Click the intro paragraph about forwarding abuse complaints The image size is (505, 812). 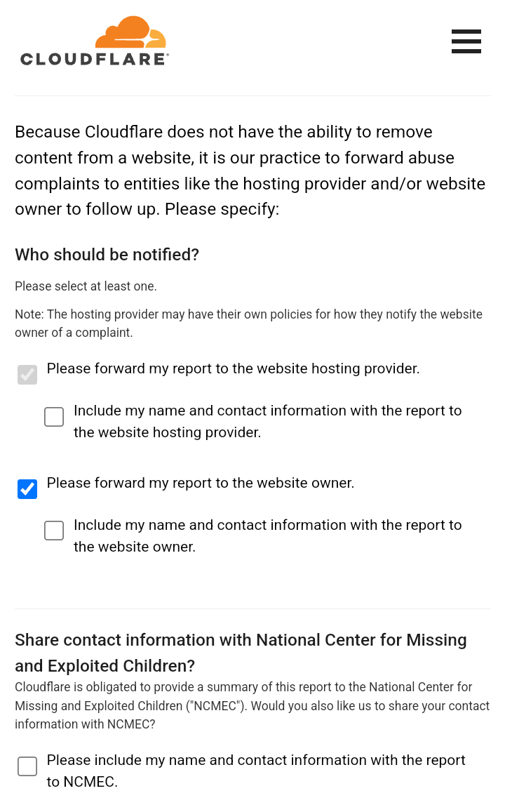[250, 171]
